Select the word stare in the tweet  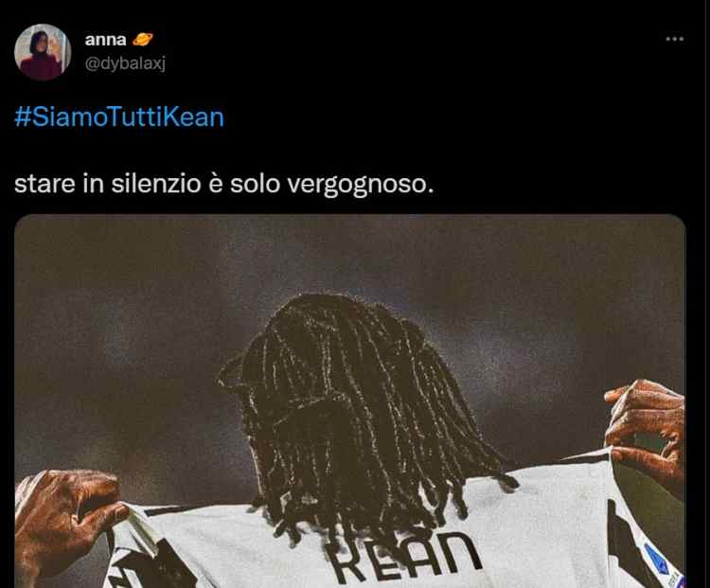coord(44,185)
